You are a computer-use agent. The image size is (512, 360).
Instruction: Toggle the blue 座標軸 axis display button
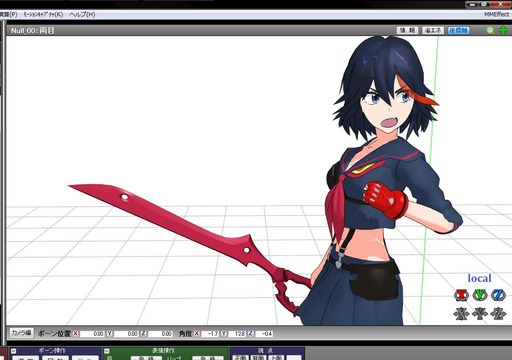coord(458,30)
